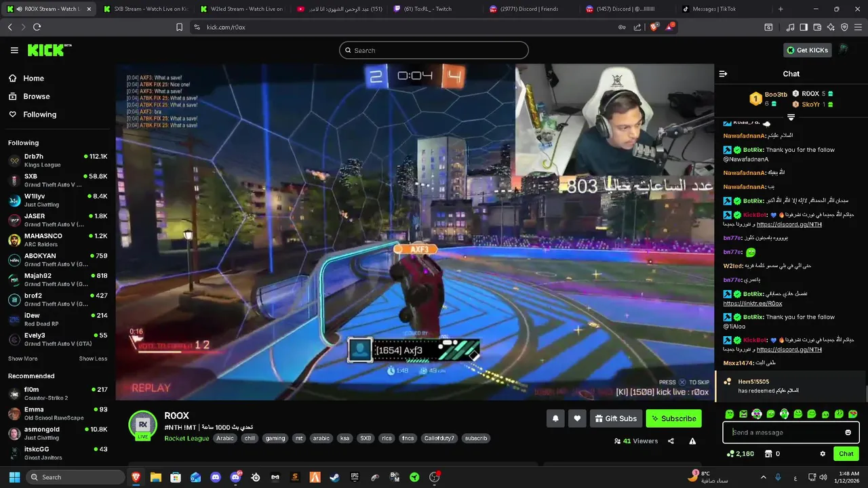Click the Callofduty7 tag
This screenshot has width=868, height=488.
[x=439, y=438]
